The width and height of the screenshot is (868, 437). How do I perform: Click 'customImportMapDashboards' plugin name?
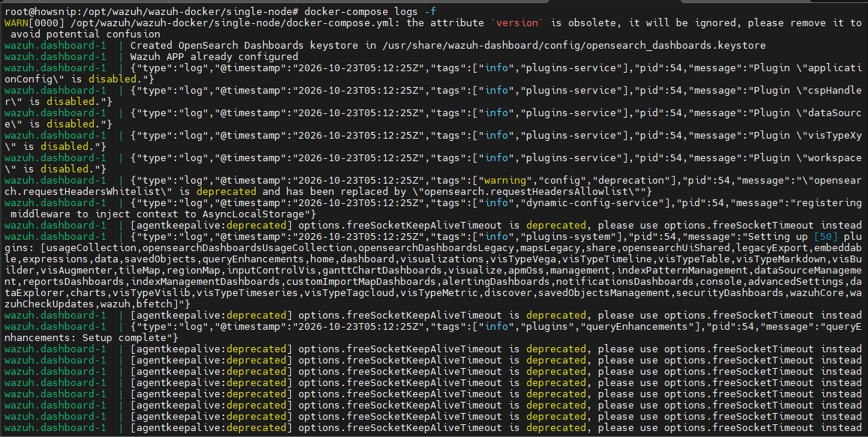point(361,282)
